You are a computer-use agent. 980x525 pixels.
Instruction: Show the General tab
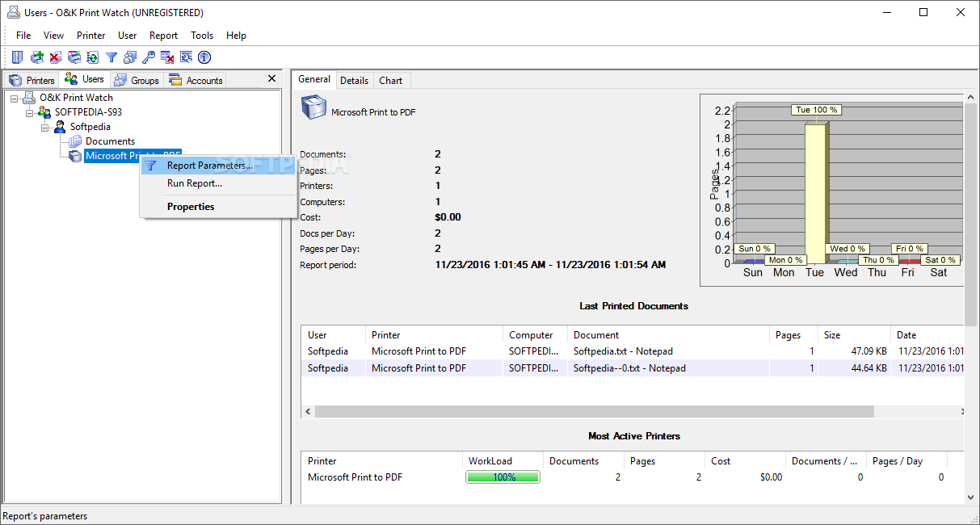(314, 79)
